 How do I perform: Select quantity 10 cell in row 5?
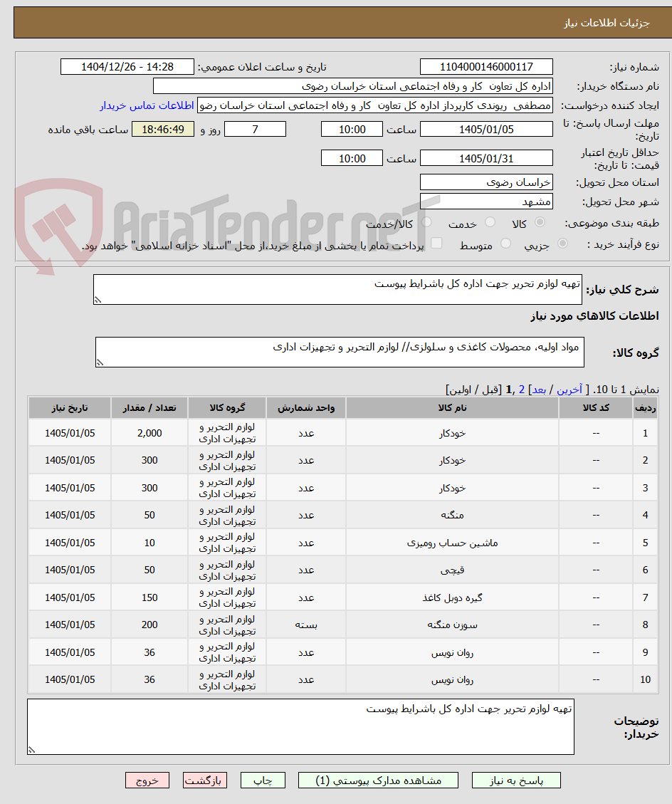149,543
